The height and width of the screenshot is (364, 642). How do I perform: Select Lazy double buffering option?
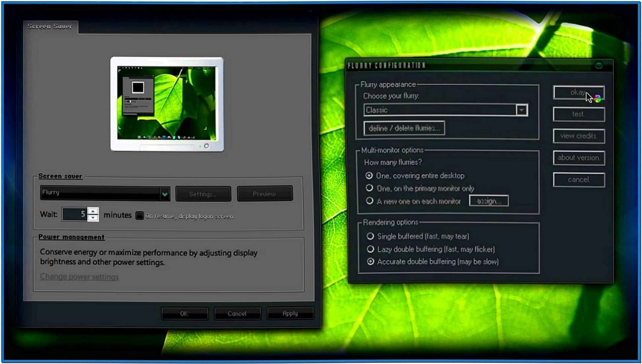pyautogui.click(x=370, y=249)
